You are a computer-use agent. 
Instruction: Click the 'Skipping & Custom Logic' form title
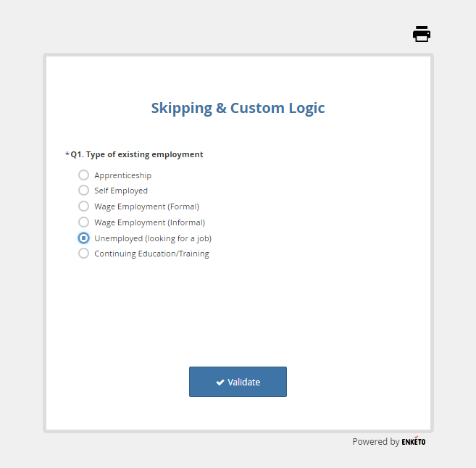click(238, 109)
